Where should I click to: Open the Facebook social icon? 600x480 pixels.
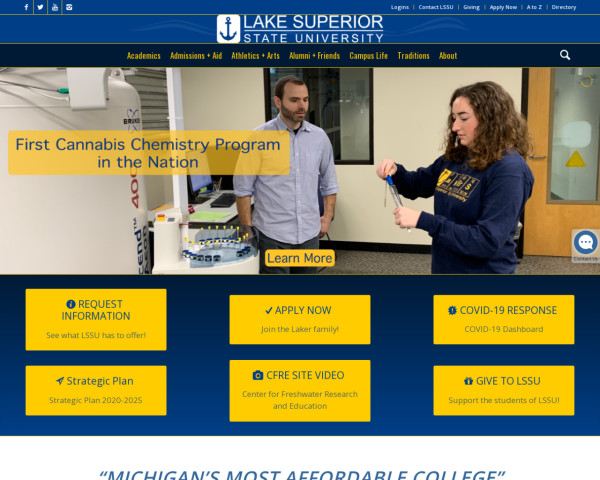[x=26, y=7]
